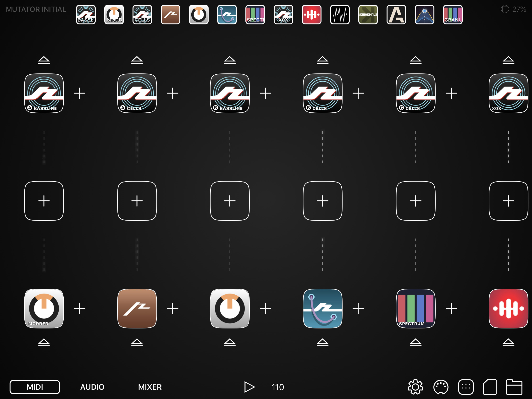Open the blue arc plugin icon
This screenshot has width=532, height=399.
[425, 15]
